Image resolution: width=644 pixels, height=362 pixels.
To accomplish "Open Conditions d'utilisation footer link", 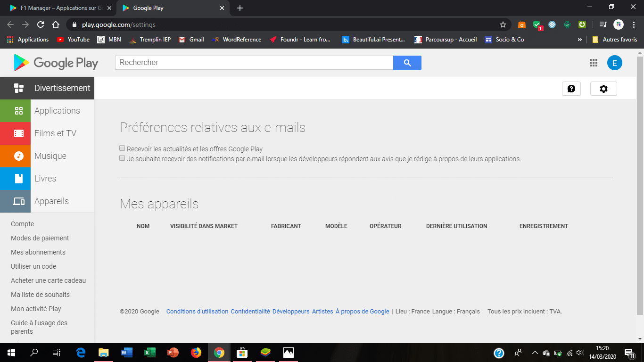I will coord(197,312).
